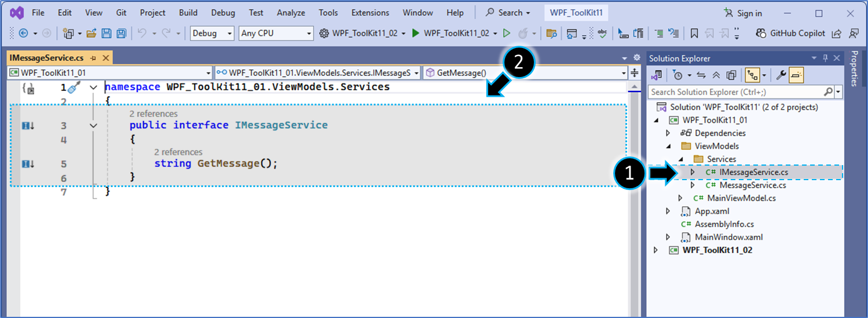The width and height of the screenshot is (868, 318).
Task: Open the collapsed Properties side tab
Action: pos(854,68)
